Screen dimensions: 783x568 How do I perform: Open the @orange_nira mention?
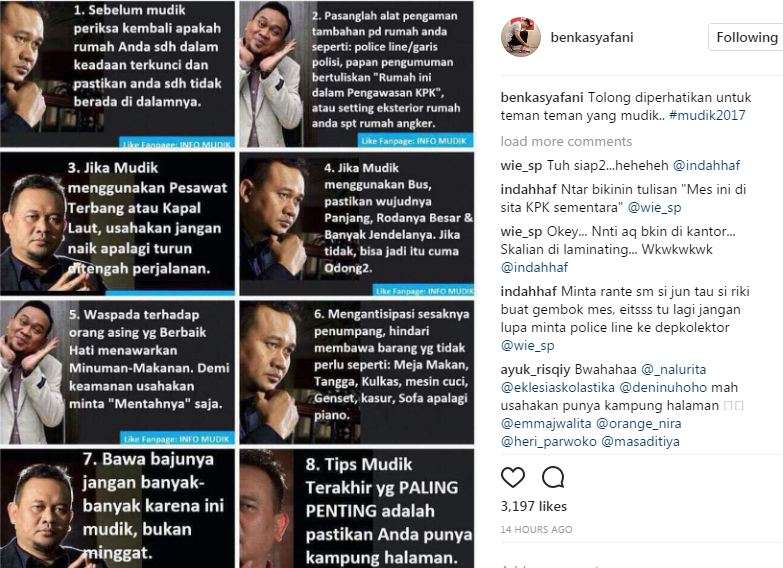(x=639, y=423)
